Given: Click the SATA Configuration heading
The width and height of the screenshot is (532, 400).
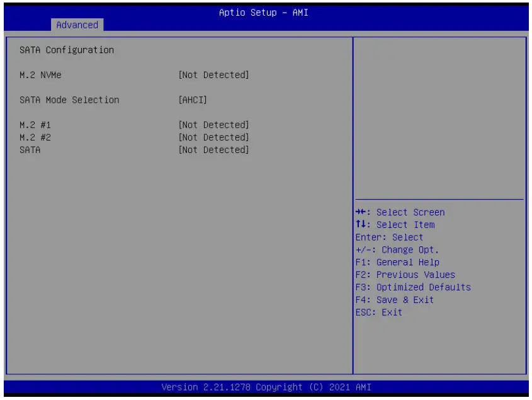Looking at the screenshot, I should click(67, 50).
